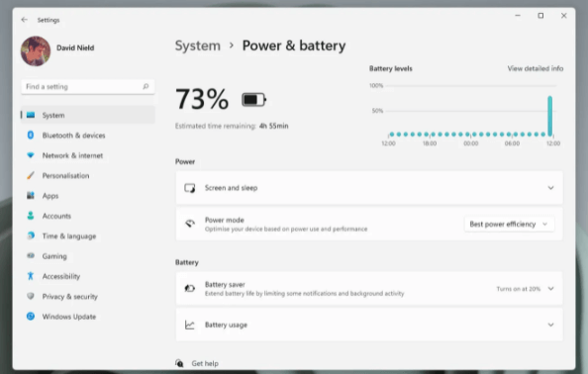Viewport: 588px width, 374px height.
Task: Click System in the breadcrumb
Action: pos(198,46)
